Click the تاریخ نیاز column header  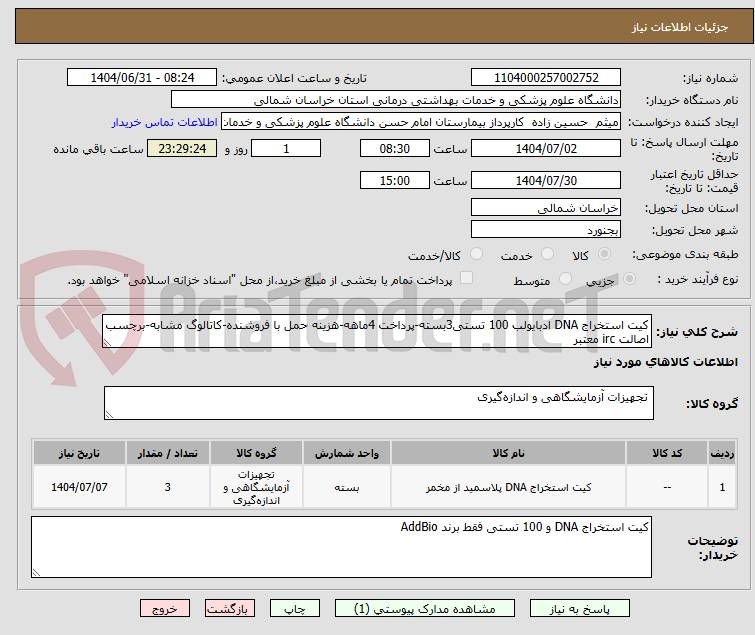[79, 453]
